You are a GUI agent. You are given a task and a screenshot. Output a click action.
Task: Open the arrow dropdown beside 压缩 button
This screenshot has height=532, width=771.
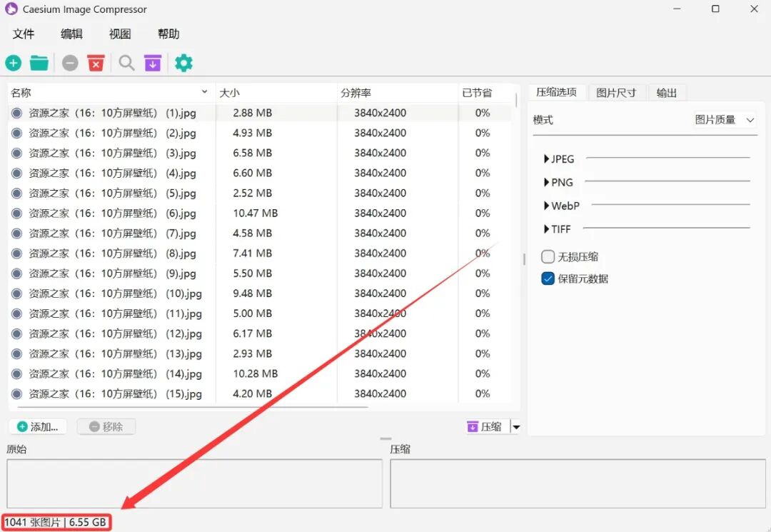pos(517,427)
